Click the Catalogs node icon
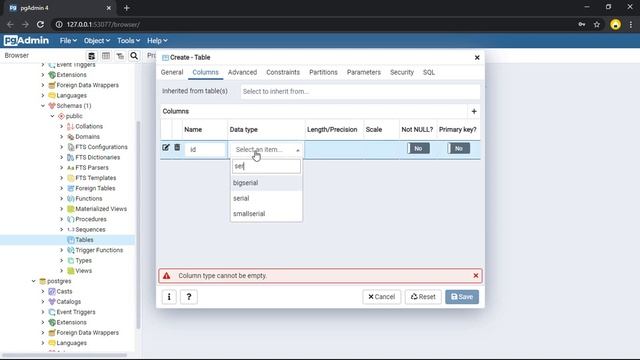Screen dimensions: 640x360 [52, 302]
